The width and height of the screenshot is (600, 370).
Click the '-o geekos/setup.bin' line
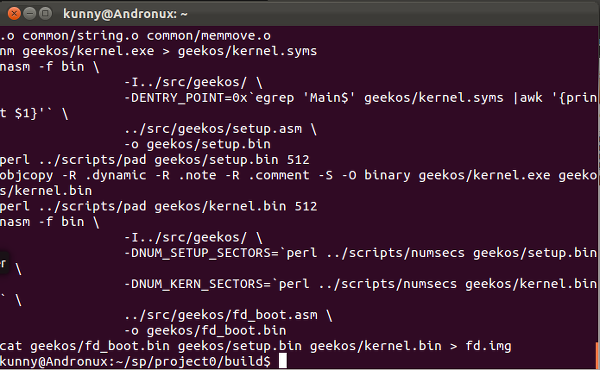[x=197, y=144]
